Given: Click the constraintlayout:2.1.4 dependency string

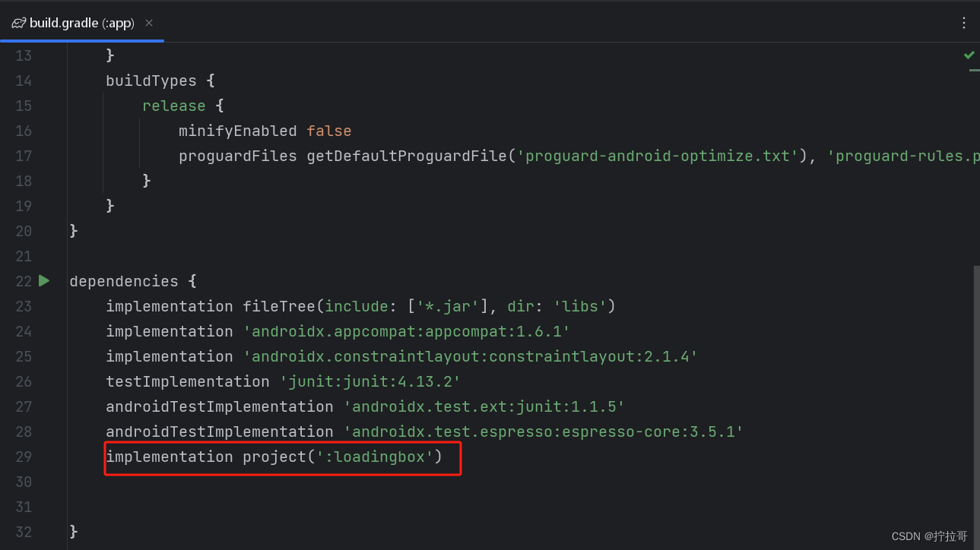Looking at the screenshot, I should pyautogui.click(x=471, y=356).
